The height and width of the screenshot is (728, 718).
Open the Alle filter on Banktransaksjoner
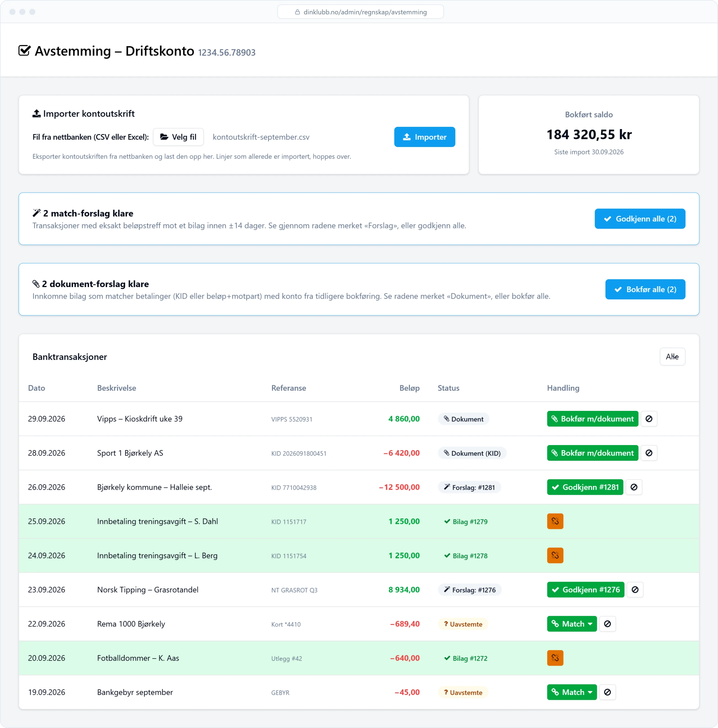coord(672,357)
